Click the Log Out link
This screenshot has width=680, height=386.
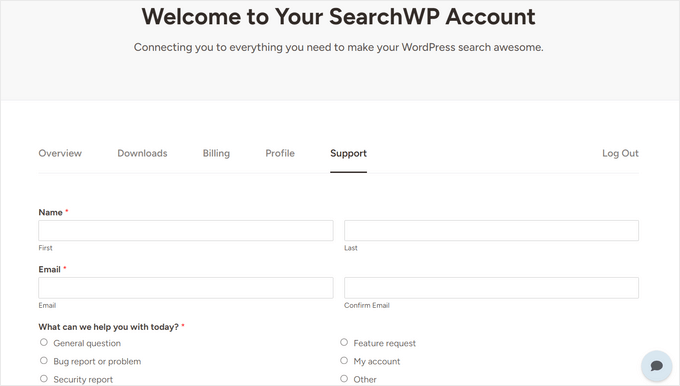(x=620, y=153)
